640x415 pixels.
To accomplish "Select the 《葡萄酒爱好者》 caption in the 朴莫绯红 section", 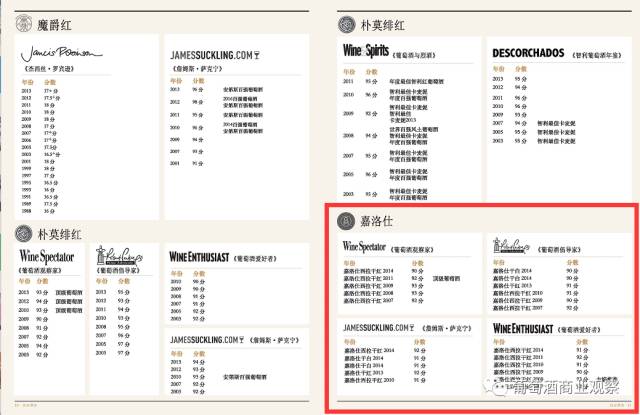I will (x=255, y=258).
